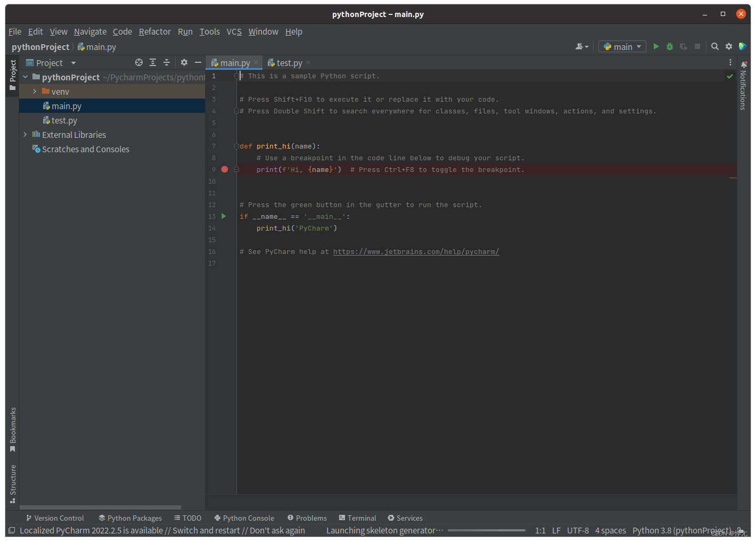Open the Window menu
Screen dimensions: 756x542
(264, 31)
